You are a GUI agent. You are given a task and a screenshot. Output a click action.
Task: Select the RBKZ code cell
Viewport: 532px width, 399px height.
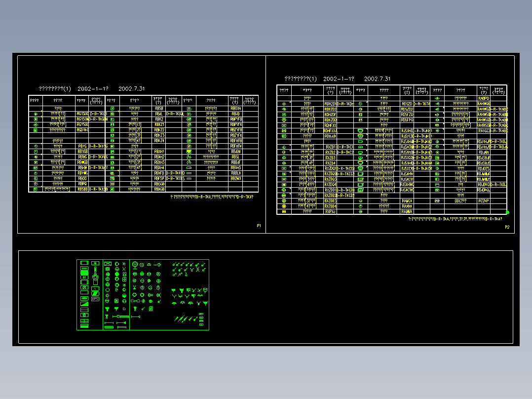159,119
